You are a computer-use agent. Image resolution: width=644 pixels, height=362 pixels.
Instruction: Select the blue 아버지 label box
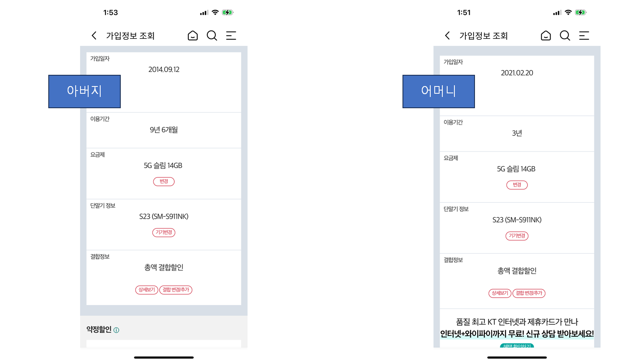coord(85,91)
